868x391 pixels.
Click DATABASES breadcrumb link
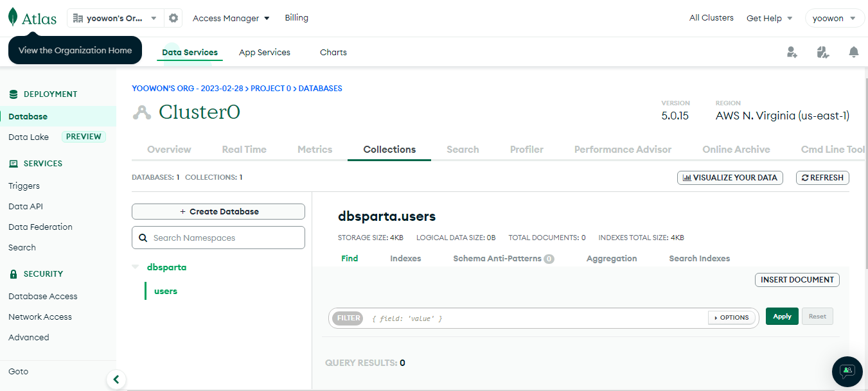point(321,89)
